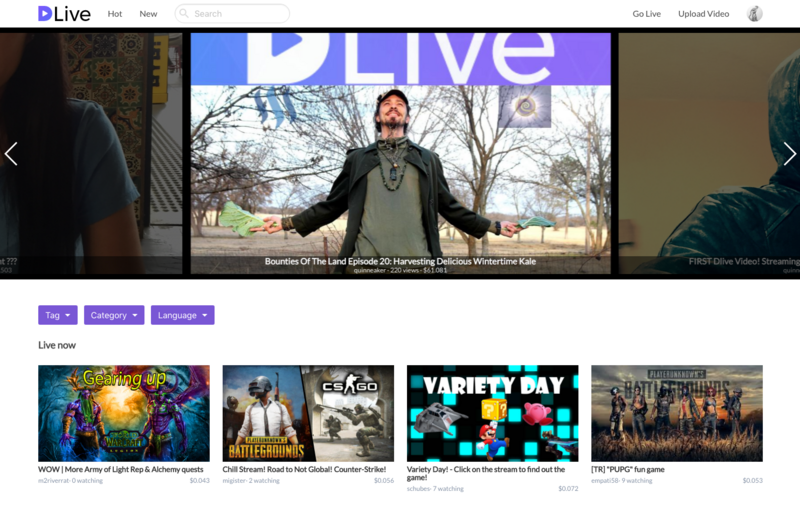Click the $0.053 earnings value
This screenshot has width=800, height=520.
753,481
